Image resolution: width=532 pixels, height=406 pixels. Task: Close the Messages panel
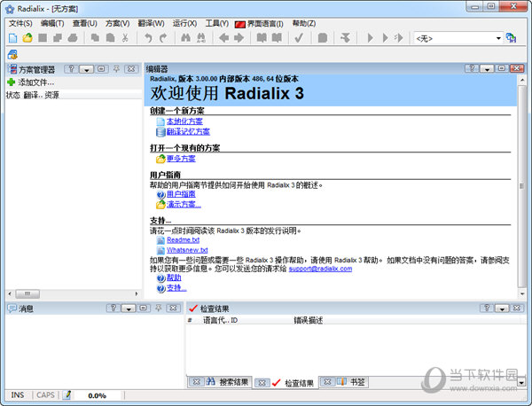[173, 308]
